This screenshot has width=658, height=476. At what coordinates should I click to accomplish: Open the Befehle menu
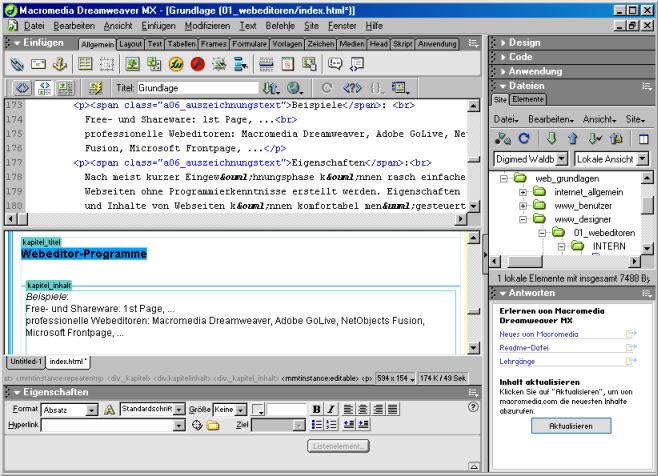tap(280, 26)
